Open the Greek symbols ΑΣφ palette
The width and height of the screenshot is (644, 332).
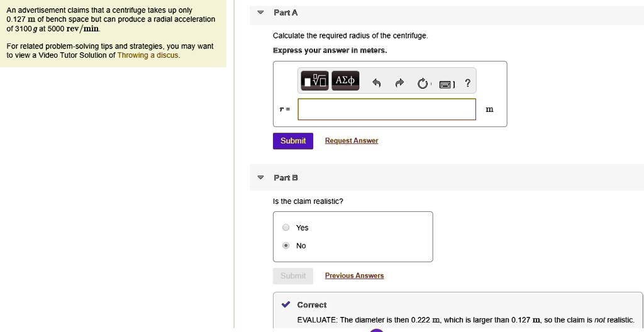[345, 80]
